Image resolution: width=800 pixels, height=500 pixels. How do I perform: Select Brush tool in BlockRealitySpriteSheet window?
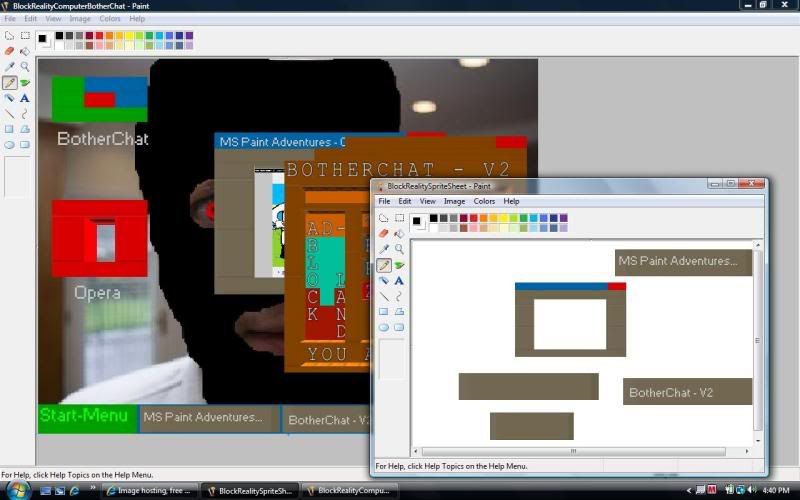tap(399, 265)
